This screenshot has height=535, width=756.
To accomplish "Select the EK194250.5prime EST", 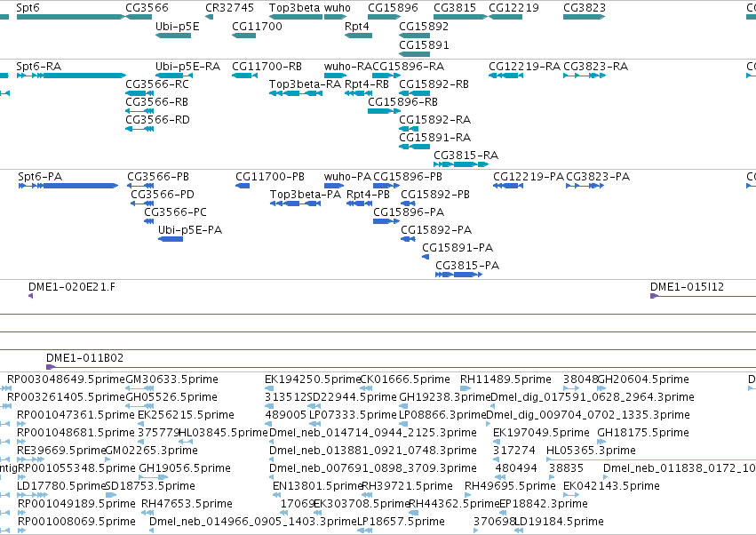I will pyautogui.click(x=269, y=388).
